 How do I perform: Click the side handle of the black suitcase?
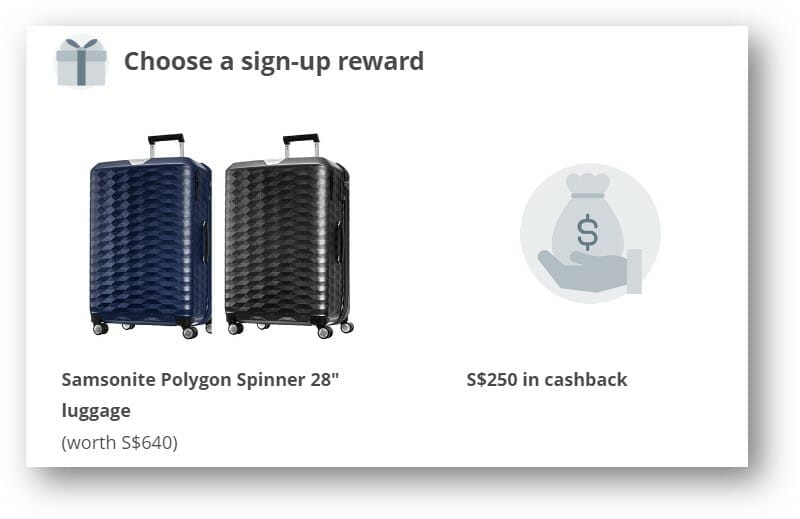(x=339, y=240)
